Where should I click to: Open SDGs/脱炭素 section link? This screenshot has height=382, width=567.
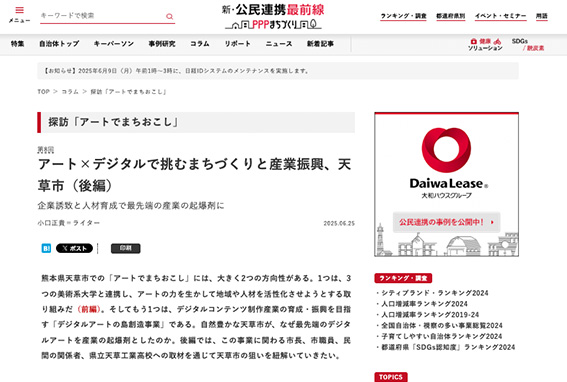point(528,44)
